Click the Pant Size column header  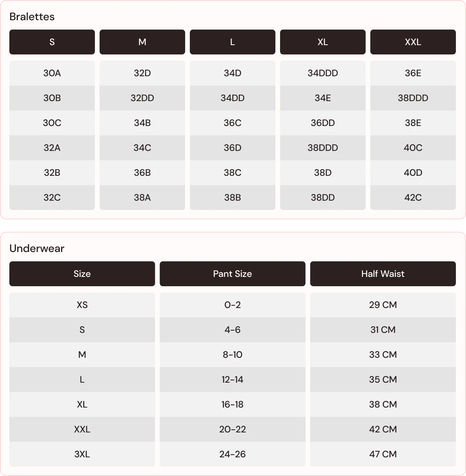[x=233, y=274]
